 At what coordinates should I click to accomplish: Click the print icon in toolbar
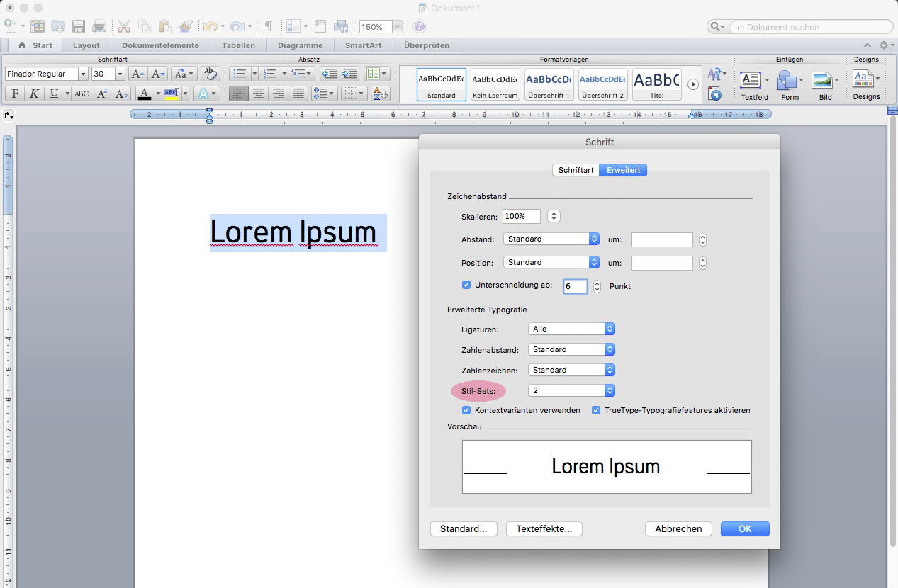(99, 26)
